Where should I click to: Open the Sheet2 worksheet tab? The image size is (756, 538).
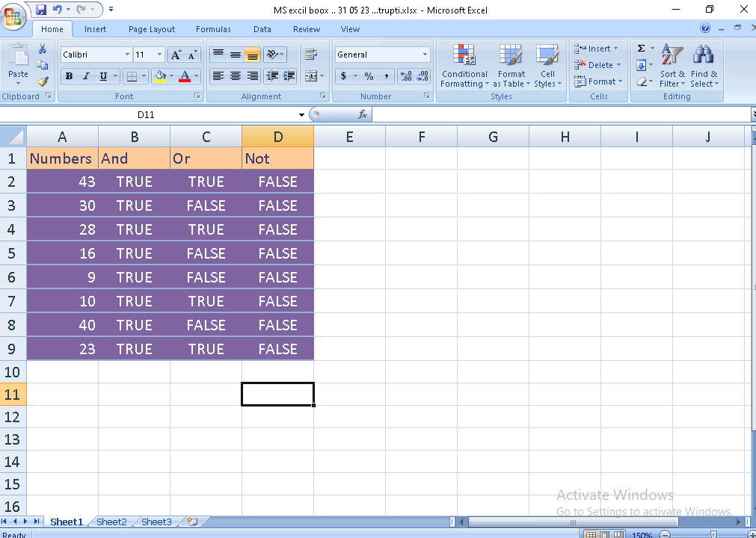point(111,522)
